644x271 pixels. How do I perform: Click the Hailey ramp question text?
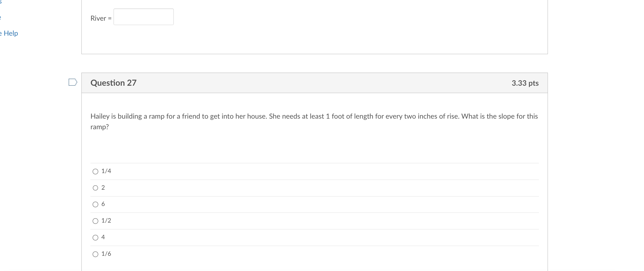pyautogui.click(x=314, y=121)
